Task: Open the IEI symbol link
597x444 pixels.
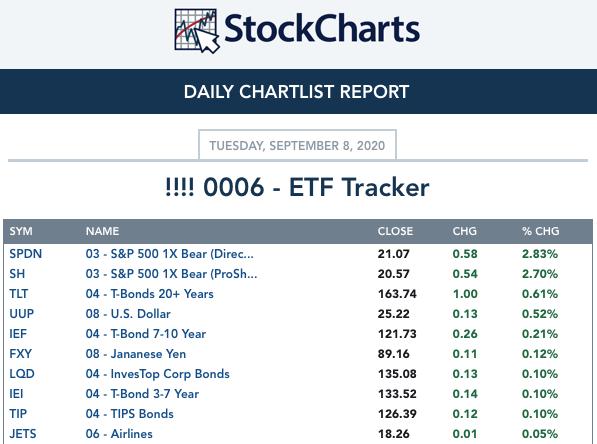Action: (16, 394)
